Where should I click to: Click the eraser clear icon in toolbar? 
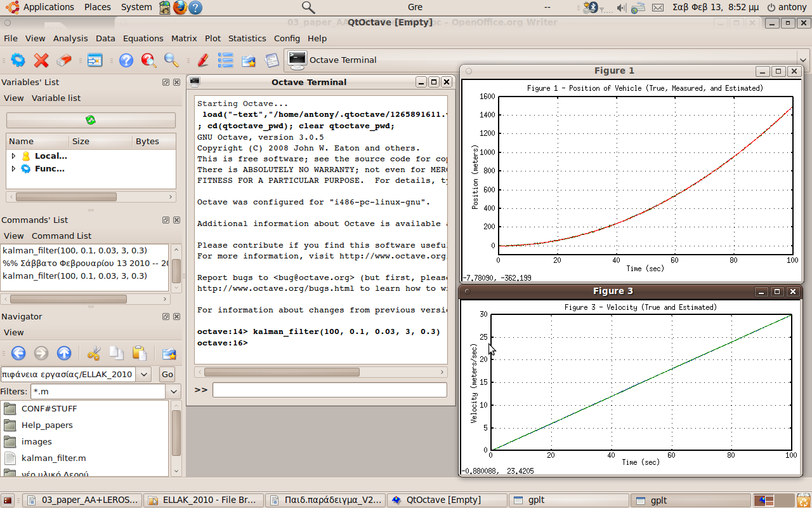click(64, 60)
